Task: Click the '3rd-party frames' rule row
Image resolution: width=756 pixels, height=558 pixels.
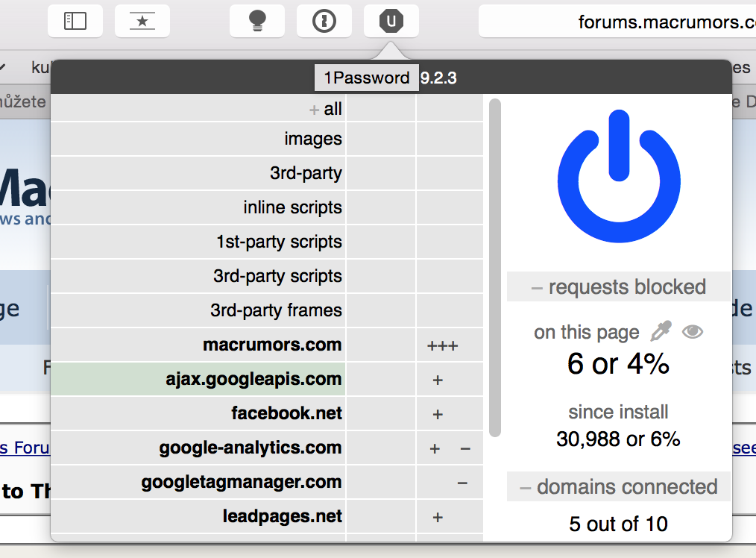Action: click(198, 310)
